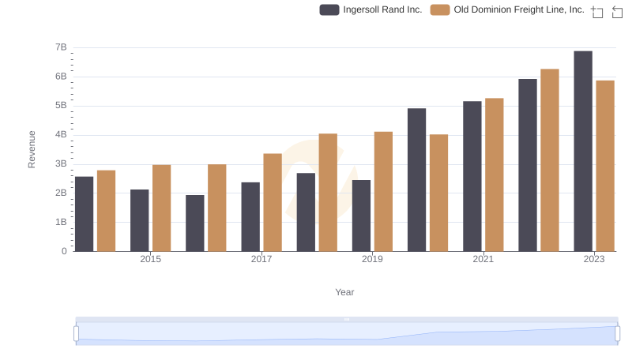Click the 6B y-axis label
This screenshot has width=632, height=364.
(61, 76)
